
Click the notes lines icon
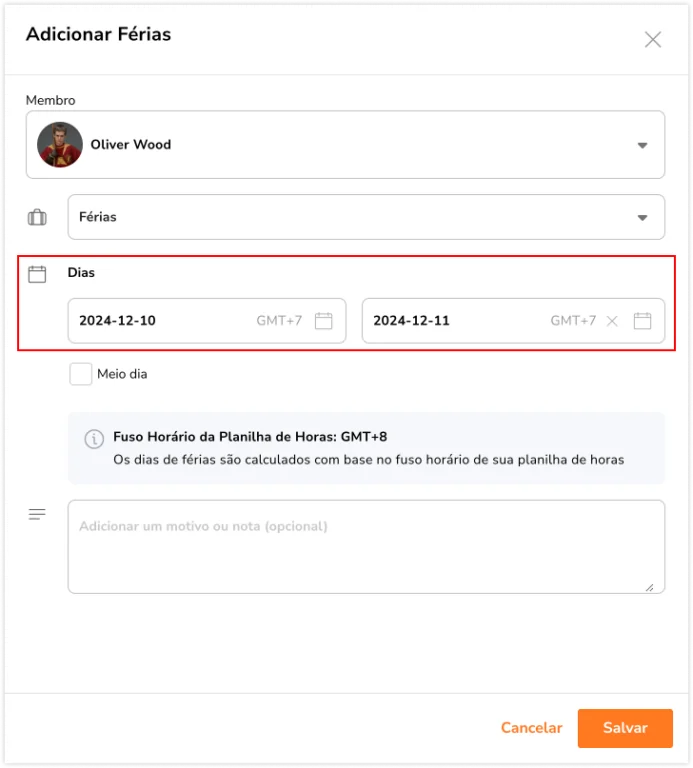point(37,514)
